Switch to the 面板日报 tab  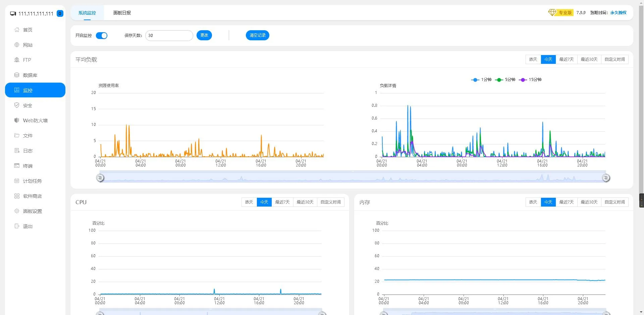coord(122,13)
